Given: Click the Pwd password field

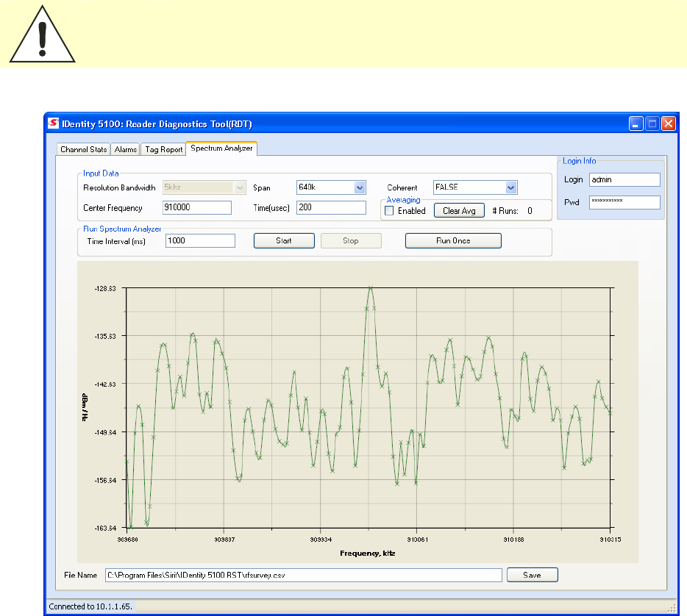Looking at the screenshot, I should 624,202.
